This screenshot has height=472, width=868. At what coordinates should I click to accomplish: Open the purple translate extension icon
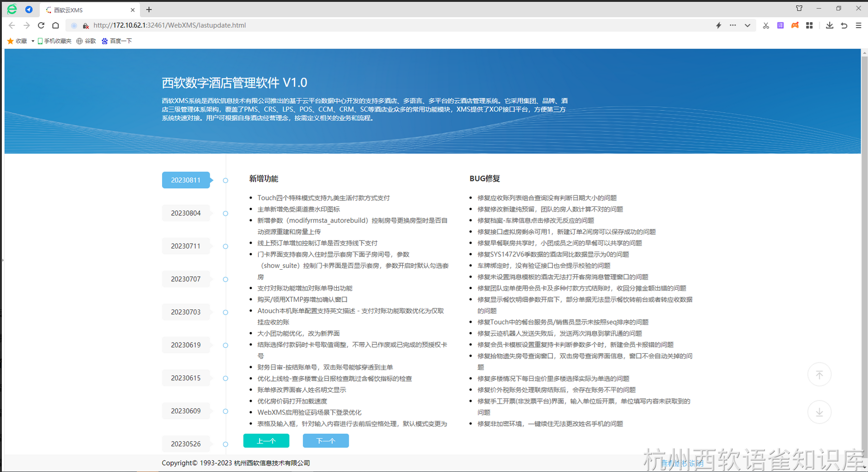[780, 25]
